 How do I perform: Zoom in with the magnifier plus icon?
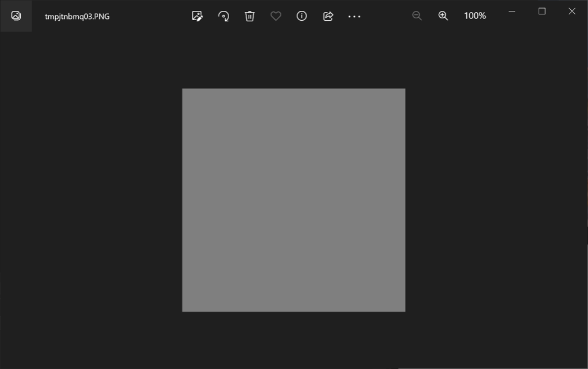click(443, 16)
